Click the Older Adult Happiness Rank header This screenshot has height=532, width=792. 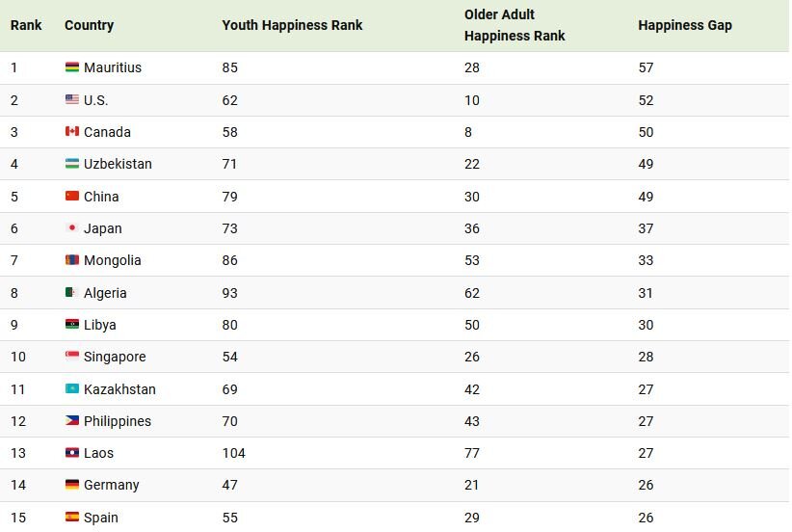tap(515, 25)
